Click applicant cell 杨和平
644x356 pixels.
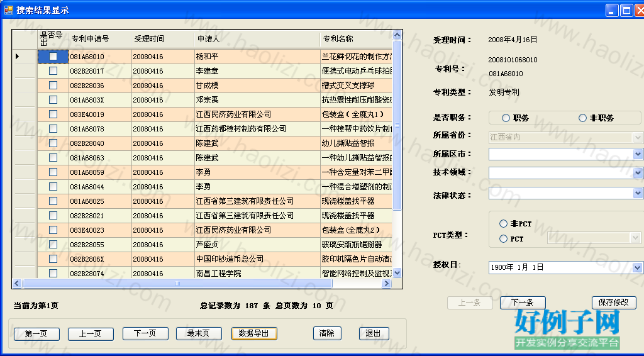coord(257,56)
